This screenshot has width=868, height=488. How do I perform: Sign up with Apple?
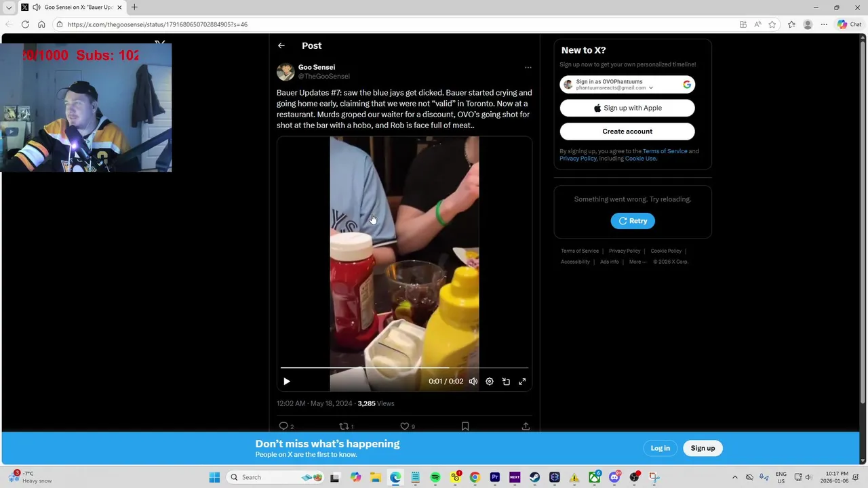tap(627, 108)
